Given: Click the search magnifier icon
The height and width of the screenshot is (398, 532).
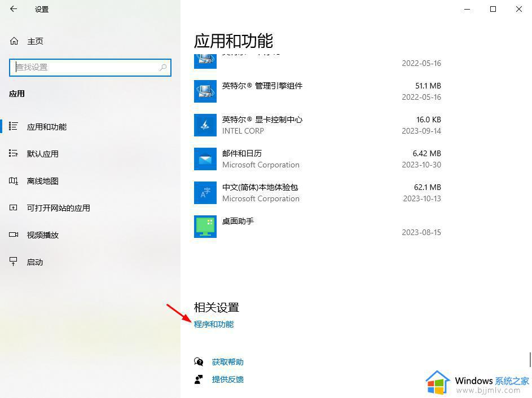Looking at the screenshot, I should coord(163,68).
